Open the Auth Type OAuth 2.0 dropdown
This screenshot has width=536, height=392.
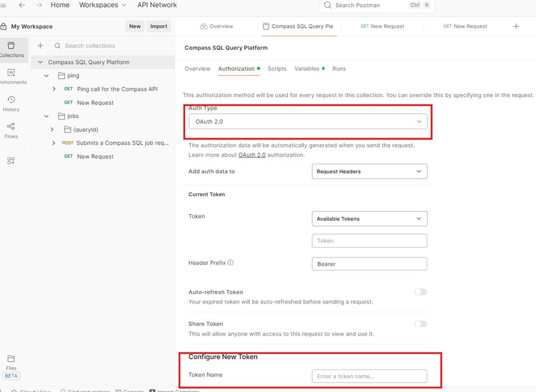pyautogui.click(x=307, y=122)
